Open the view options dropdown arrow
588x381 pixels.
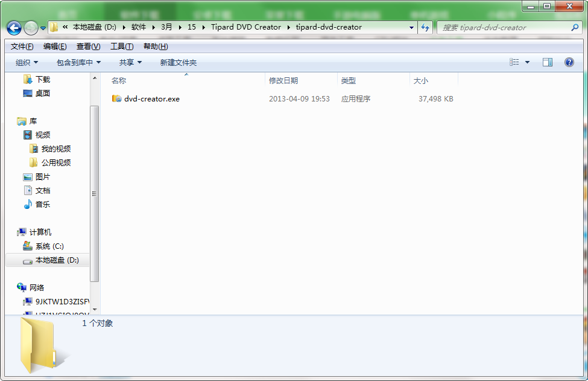527,62
